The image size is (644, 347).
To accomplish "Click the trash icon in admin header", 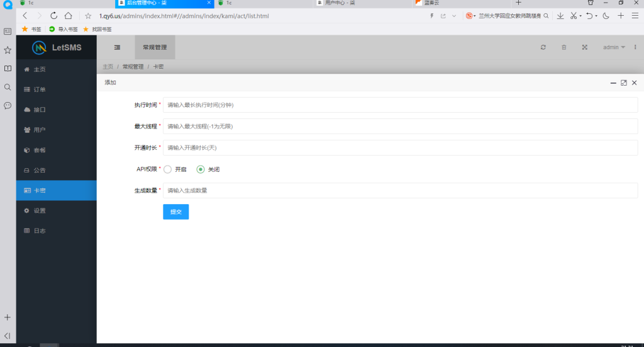I will [x=564, y=47].
